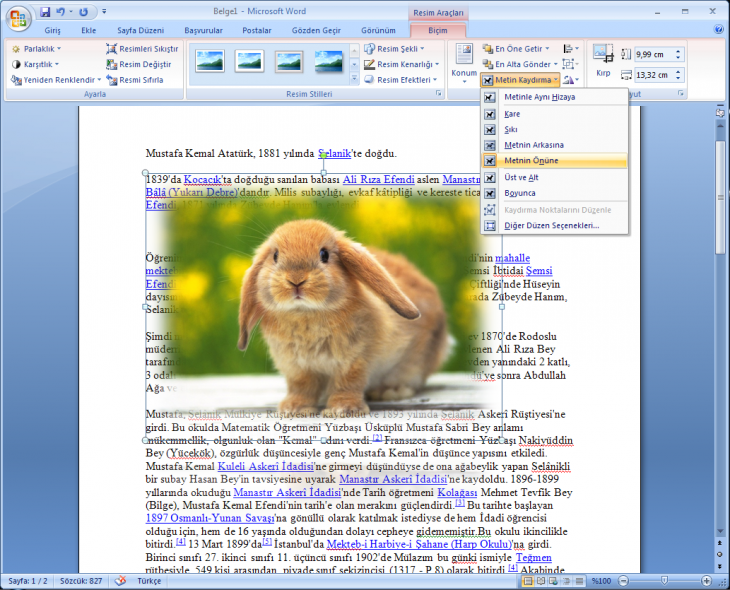This screenshot has height=590, width=730.
Task: Redo the last action
Action: 84,12
